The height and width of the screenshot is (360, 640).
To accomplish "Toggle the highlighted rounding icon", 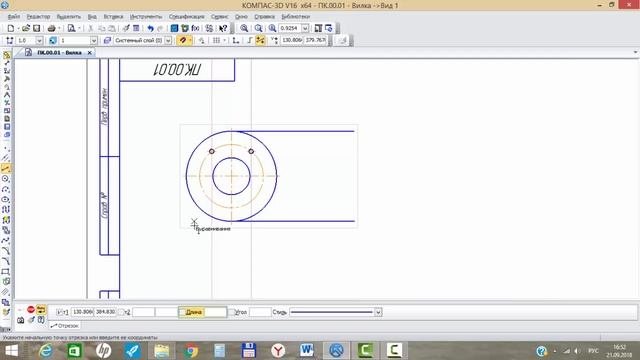I will (x=260, y=40).
